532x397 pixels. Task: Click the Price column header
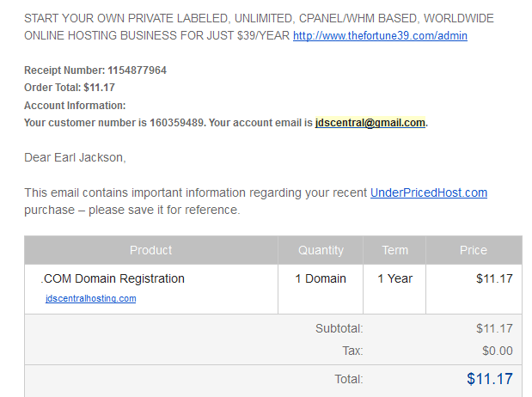point(474,250)
